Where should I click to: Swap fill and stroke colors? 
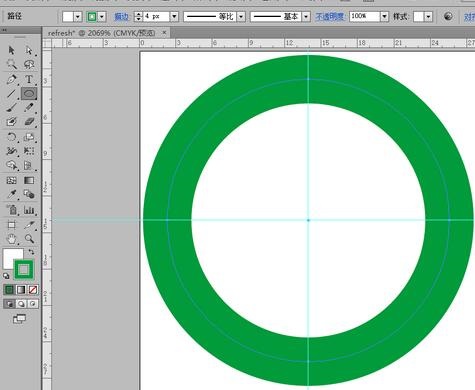(31, 252)
